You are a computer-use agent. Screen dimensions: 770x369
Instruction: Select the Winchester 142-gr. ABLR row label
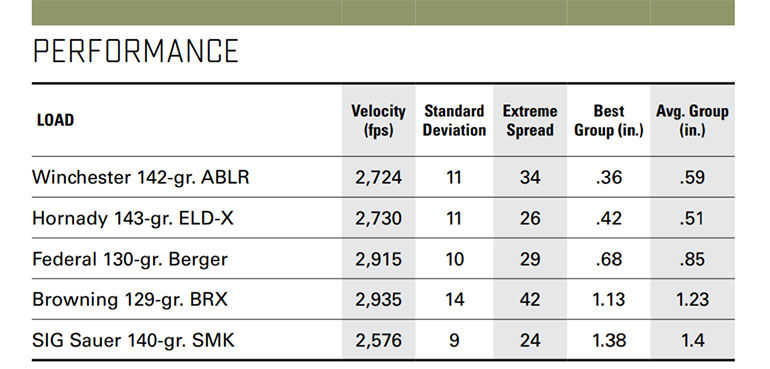tap(141, 177)
